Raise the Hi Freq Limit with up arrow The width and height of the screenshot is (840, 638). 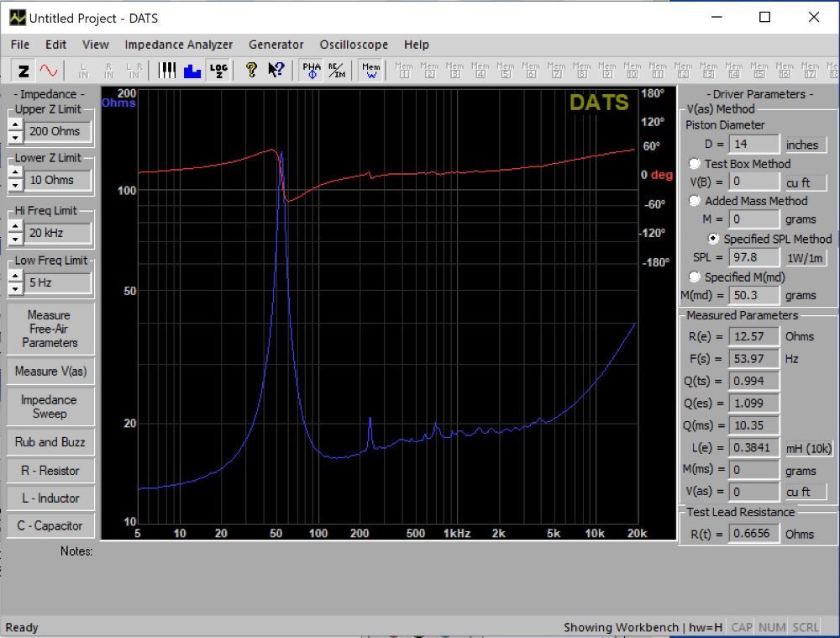[x=15, y=227]
